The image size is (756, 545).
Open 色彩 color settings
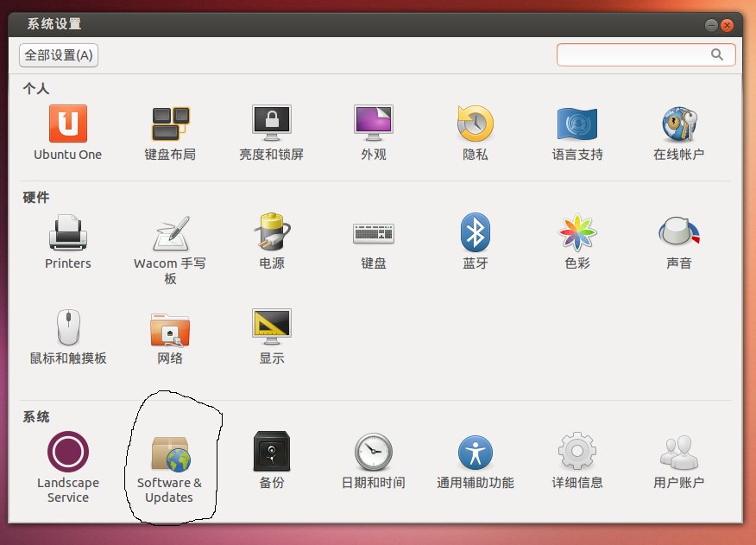coord(577,241)
